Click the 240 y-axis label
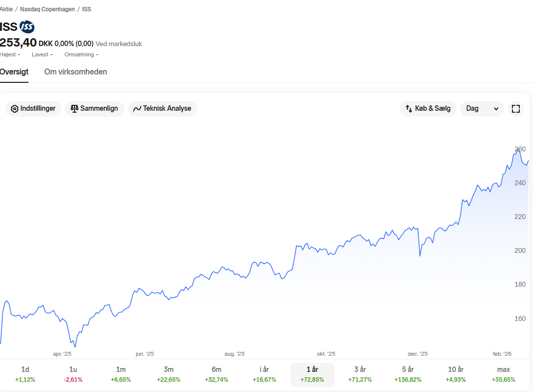This screenshot has height=392, width=533. (520, 183)
